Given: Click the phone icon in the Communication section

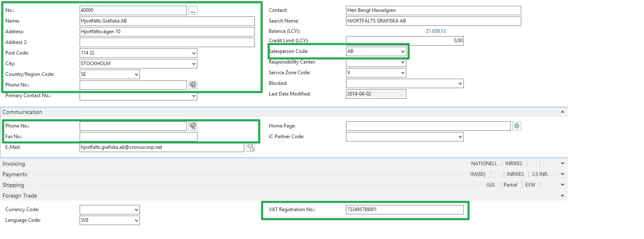Looking at the screenshot, I should pos(193,126).
